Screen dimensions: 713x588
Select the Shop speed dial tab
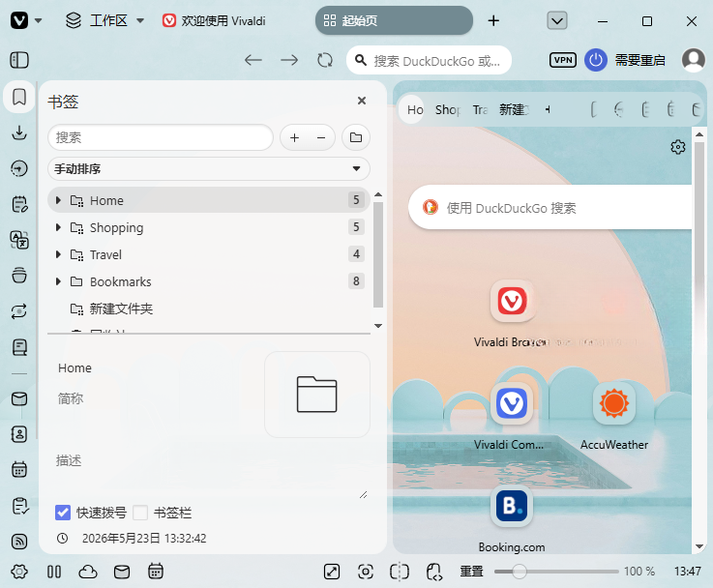coord(448,109)
